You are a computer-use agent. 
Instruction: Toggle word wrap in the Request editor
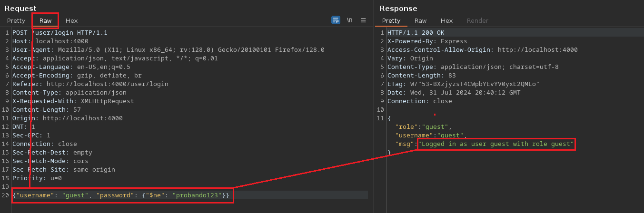tap(336, 20)
